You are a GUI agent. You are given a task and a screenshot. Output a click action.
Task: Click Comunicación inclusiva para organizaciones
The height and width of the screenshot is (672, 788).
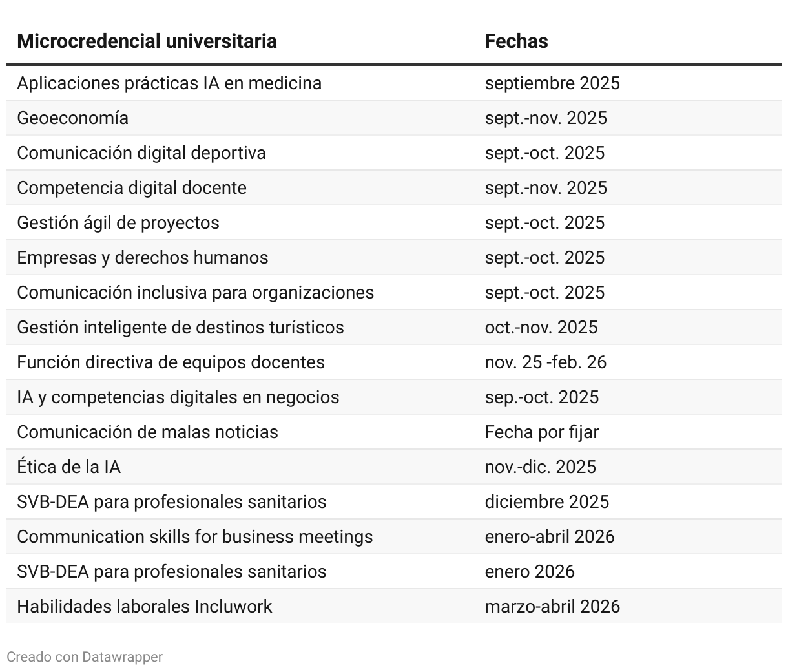pos(196,293)
